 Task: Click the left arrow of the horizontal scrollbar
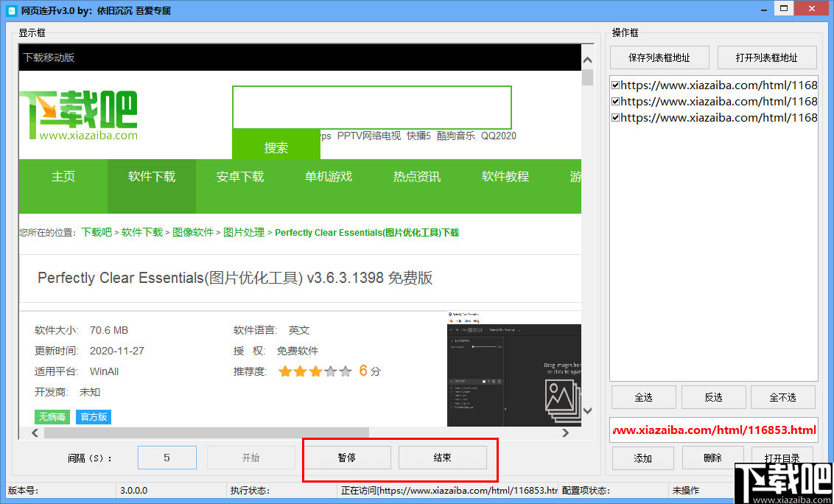coord(35,433)
